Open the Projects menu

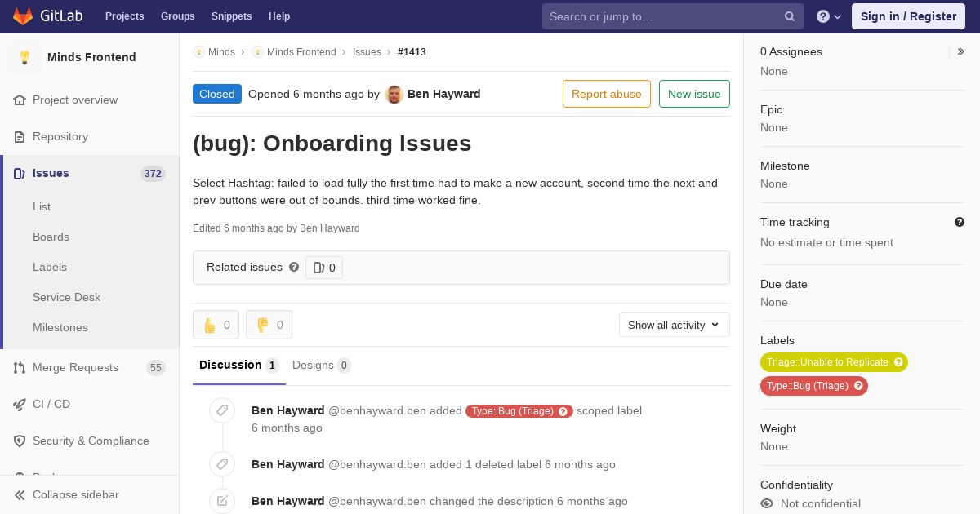[124, 16]
